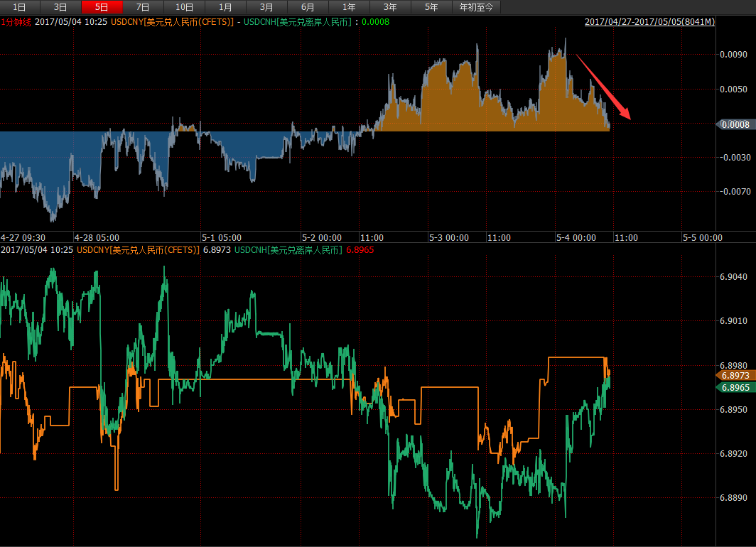Click the 4-28 05:00 time axis label
Screen dimensions: 756x547
tap(97, 237)
